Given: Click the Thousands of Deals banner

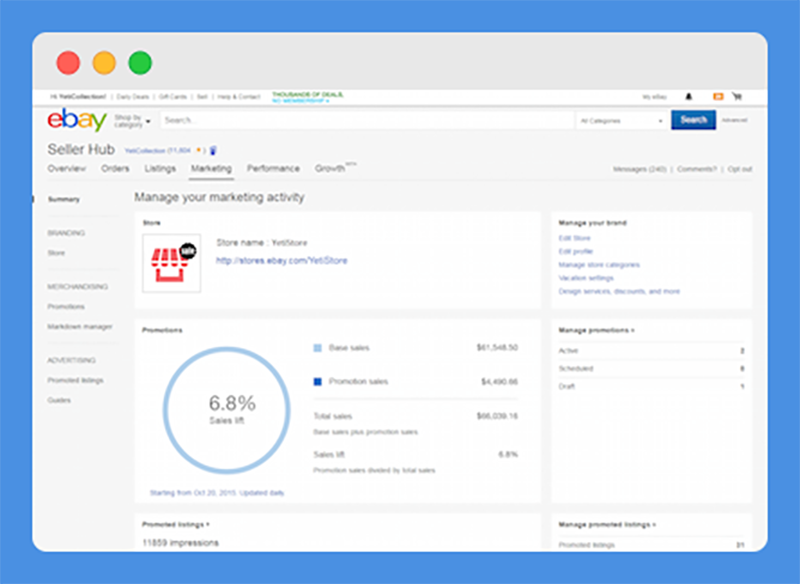Looking at the screenshot, I should [x=308, y=97].
